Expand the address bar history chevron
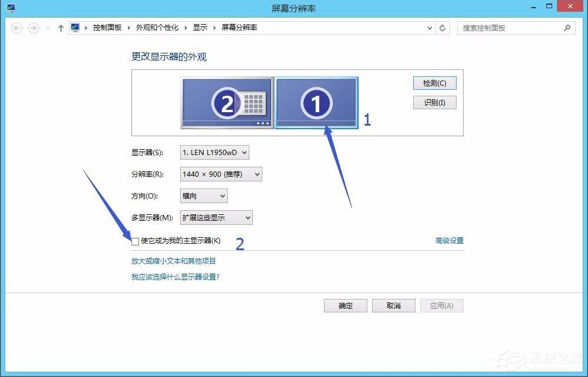The width and height of the screenshot is (588, 377). tap(428, 27)
